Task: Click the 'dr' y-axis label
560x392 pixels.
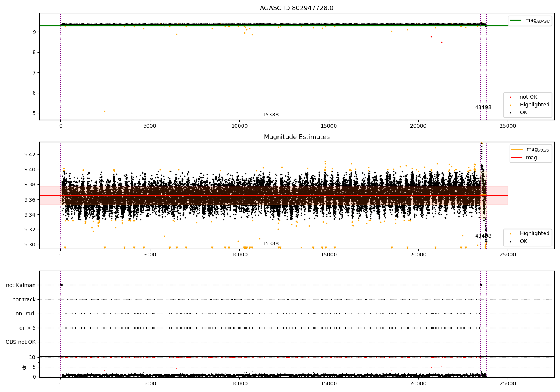Action: coord(24,367)
